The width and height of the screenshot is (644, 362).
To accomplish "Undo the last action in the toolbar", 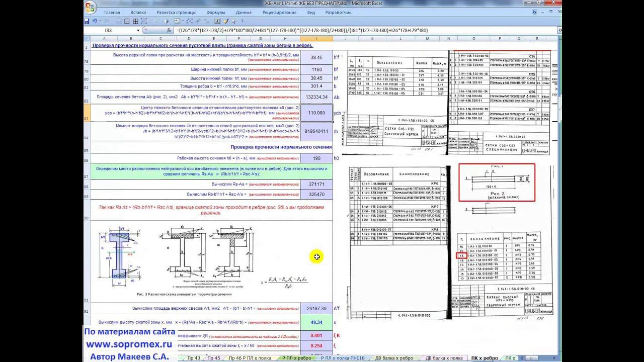I will point(94,21).
